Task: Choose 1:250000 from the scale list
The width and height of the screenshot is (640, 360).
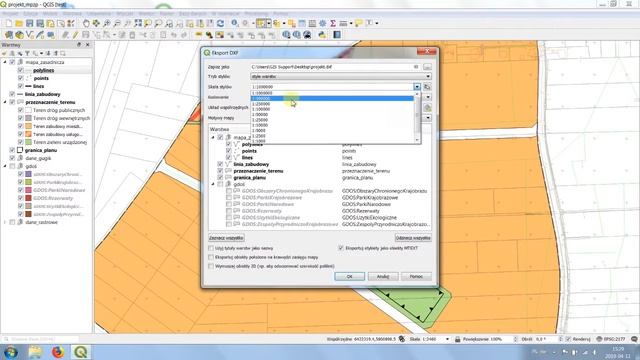Action: coord(333,104)
